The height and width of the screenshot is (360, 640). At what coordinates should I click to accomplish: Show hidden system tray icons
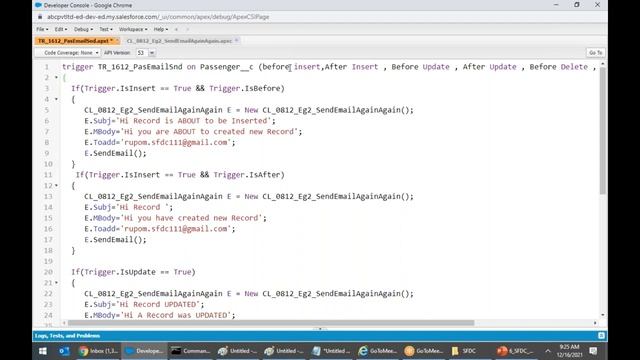548,351
